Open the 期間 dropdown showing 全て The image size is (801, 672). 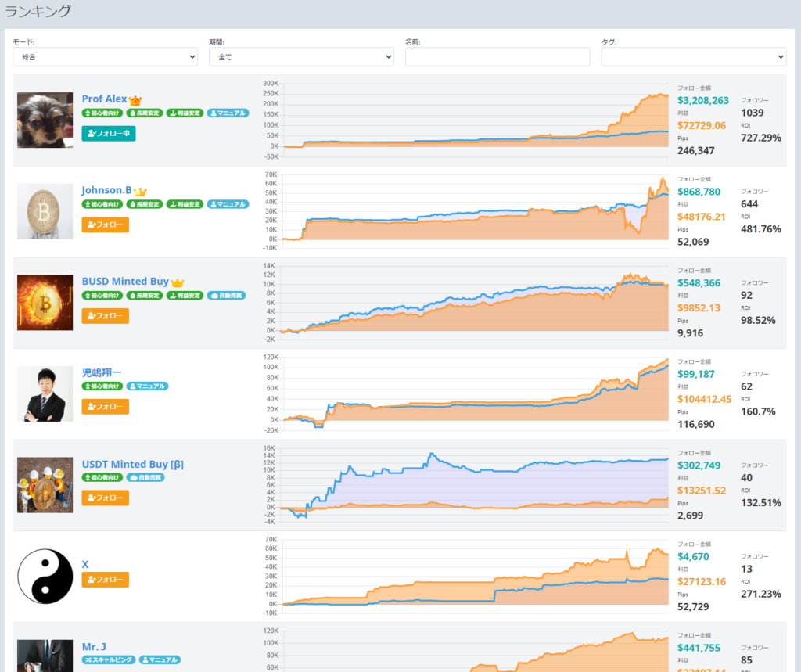tap(301, 57)
